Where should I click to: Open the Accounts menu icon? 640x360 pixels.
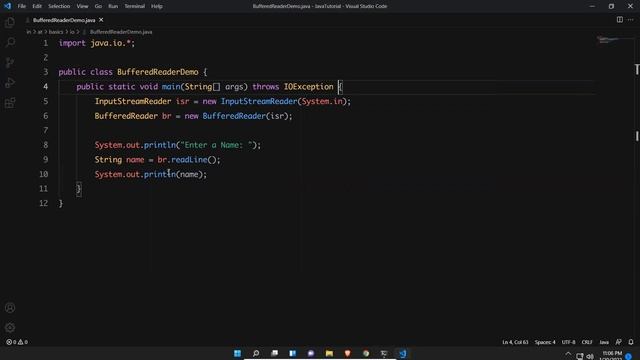pyautogui.click(x=10, y=308)
